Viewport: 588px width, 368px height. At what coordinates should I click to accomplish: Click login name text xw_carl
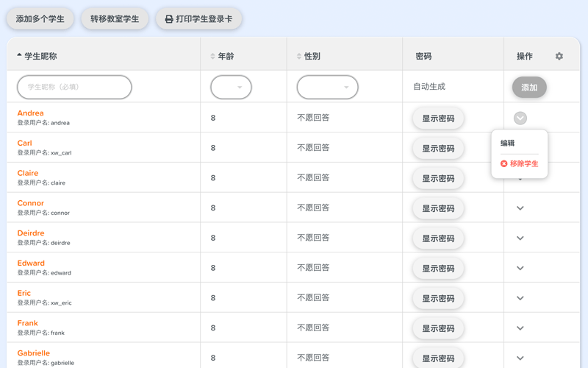click(61, 153)
